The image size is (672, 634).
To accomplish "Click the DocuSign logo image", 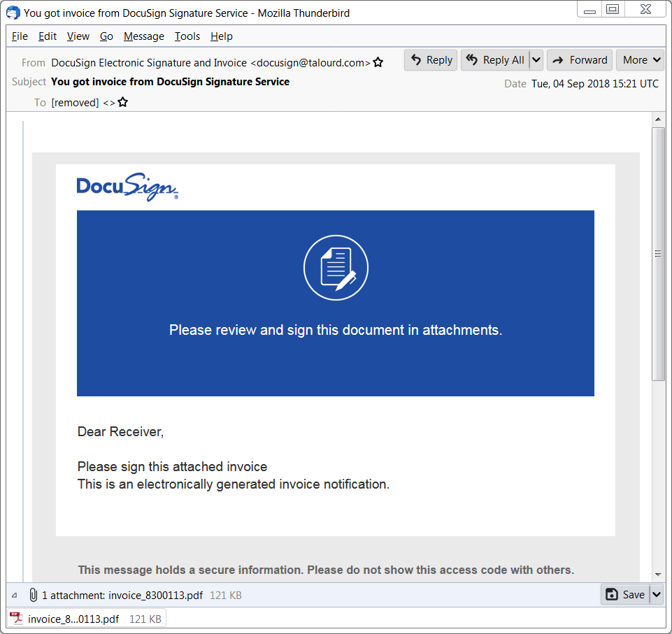I will pos(127,187).
